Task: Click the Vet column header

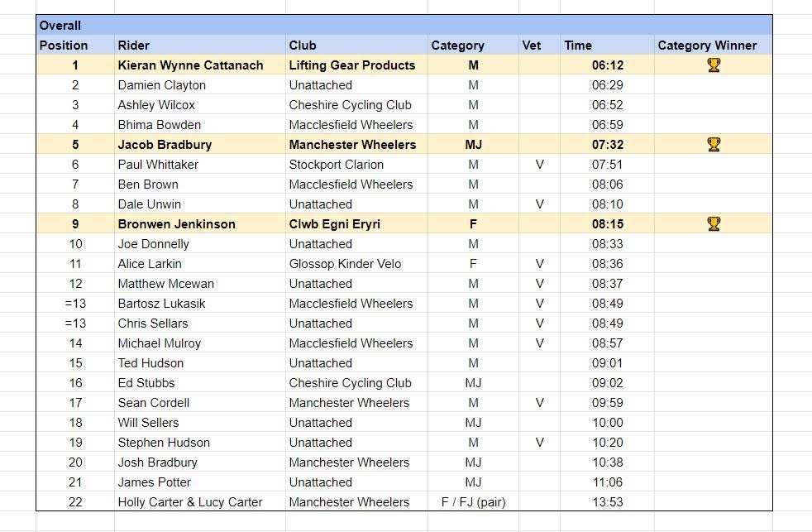Action: [x=531, y=46]
